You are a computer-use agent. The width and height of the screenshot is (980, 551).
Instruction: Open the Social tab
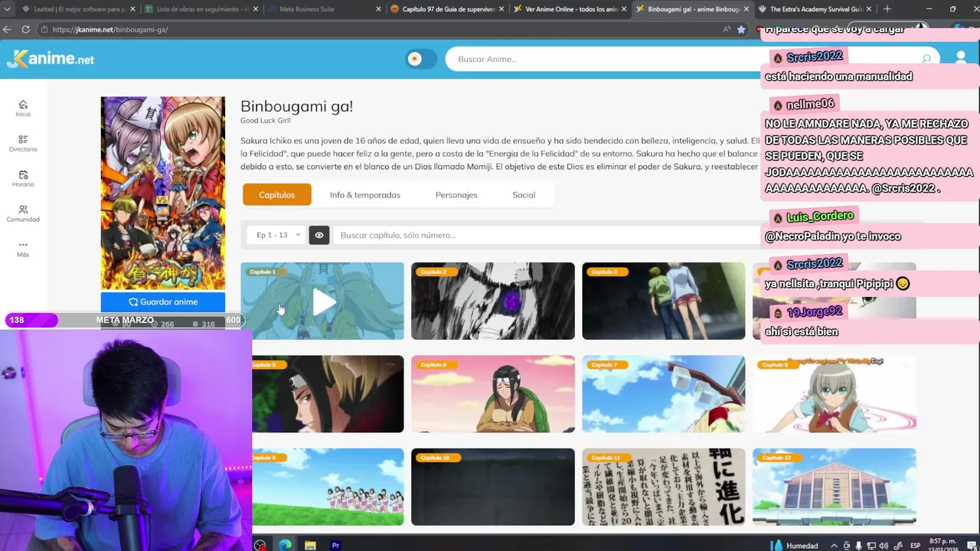coord(524,194)
